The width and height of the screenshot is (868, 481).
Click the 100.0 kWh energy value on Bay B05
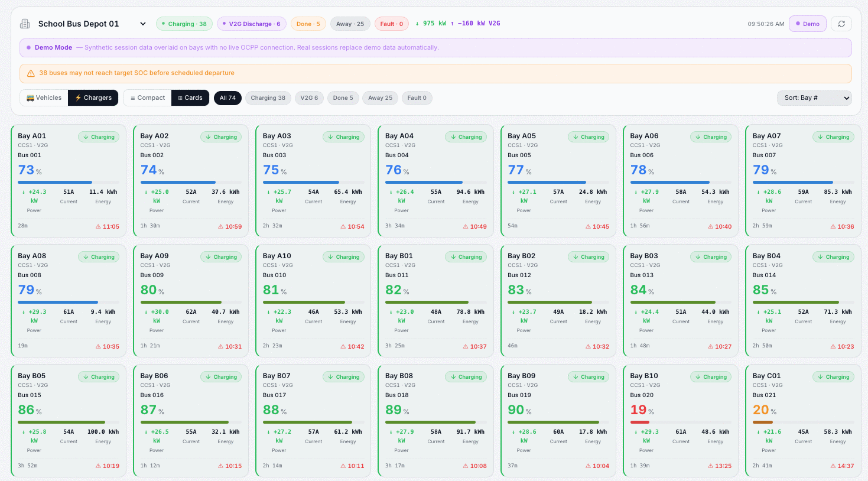(103, 432)
